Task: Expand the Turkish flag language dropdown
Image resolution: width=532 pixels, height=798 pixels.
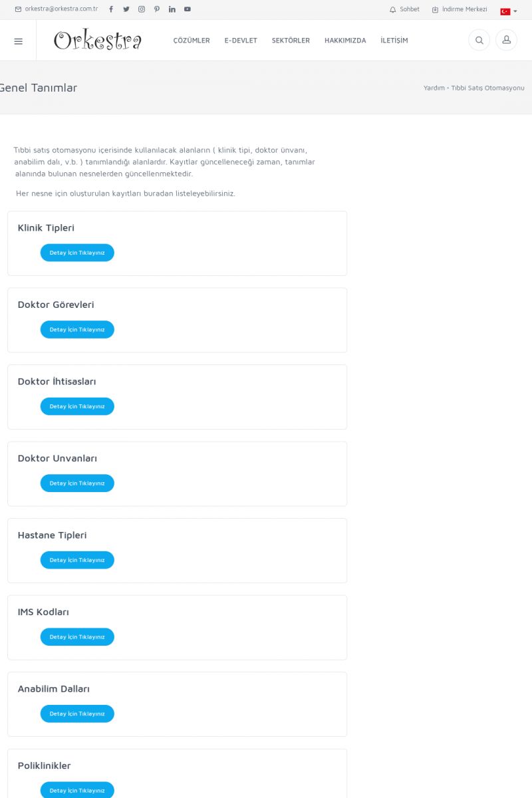Action: [x=508, y=11]
